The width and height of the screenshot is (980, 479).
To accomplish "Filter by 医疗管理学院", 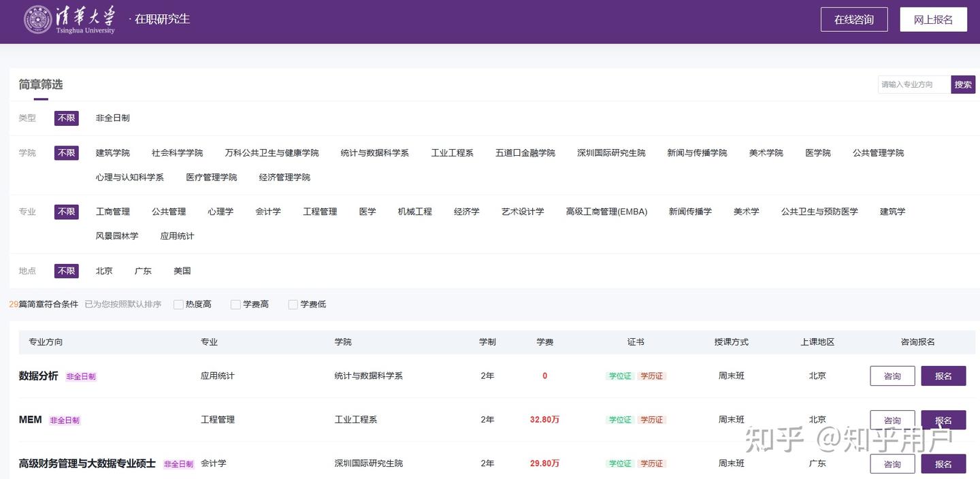I will tap(212, 178).
